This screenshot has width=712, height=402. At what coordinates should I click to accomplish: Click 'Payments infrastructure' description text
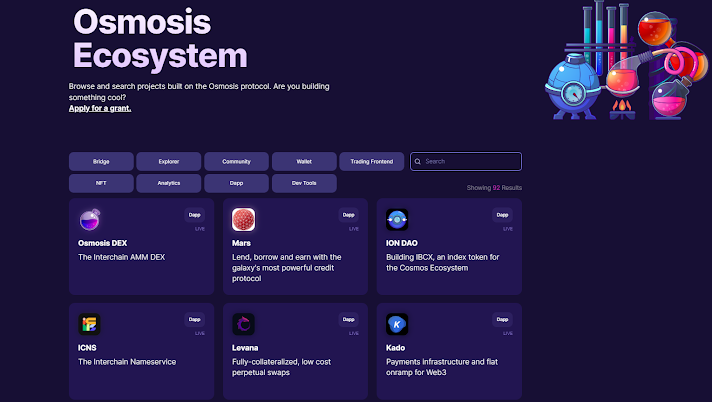[442, 367]
